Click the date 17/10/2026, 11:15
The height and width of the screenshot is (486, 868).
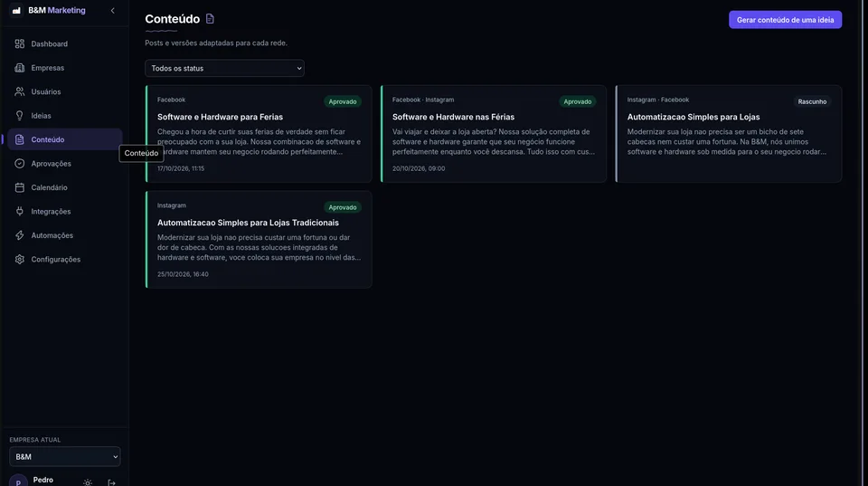click(181, 168)
